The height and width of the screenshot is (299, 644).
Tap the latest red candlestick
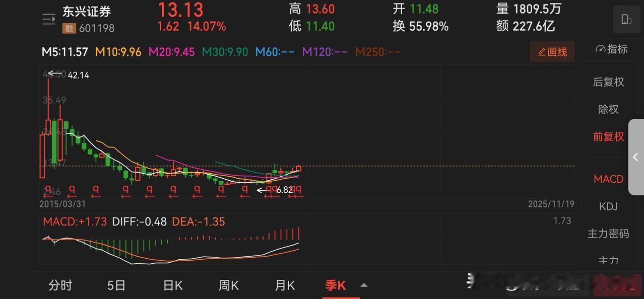point(299,168)
